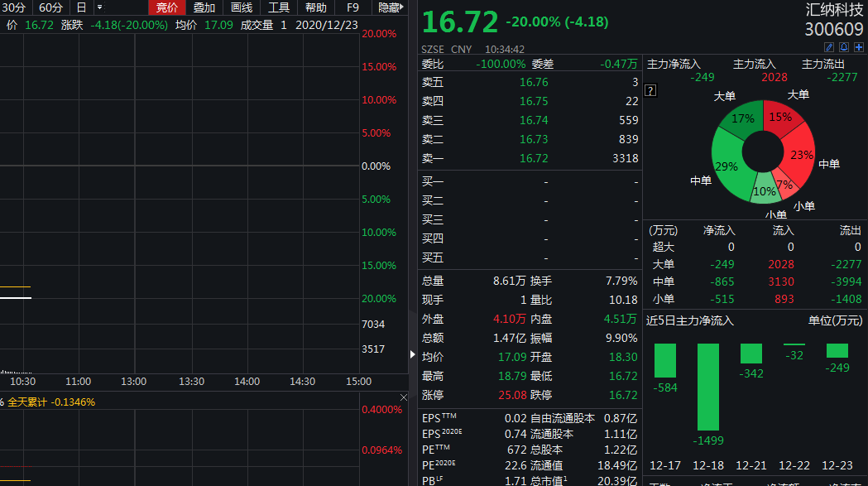
Task: Click the 委比 -100.00% value
Action: [501, 64]
